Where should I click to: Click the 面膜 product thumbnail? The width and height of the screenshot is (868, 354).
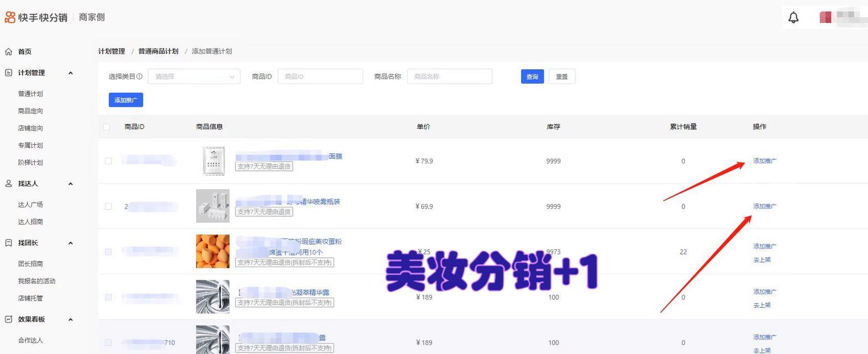pyautogui.click(x=213, y=161)
